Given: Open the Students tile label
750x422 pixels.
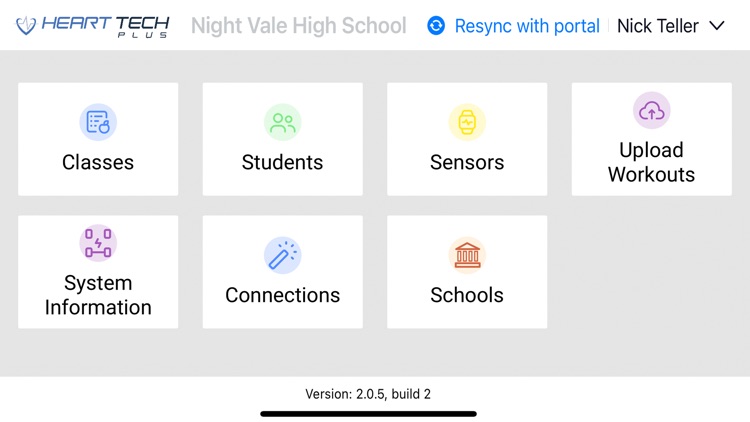Looking at the screenshot, I should [x=282, y=162].
